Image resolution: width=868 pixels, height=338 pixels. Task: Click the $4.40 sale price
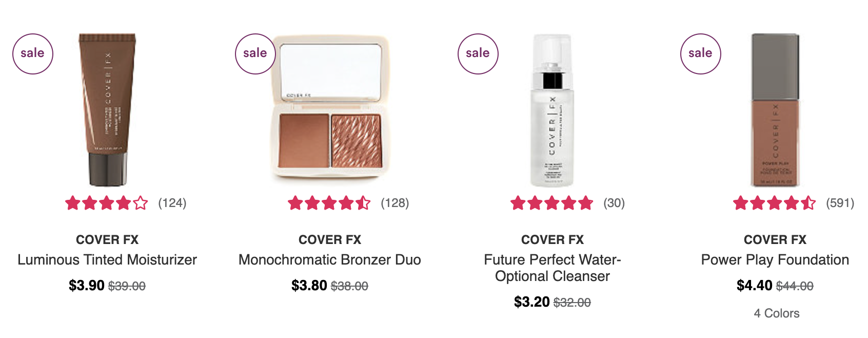click(755, 286)
